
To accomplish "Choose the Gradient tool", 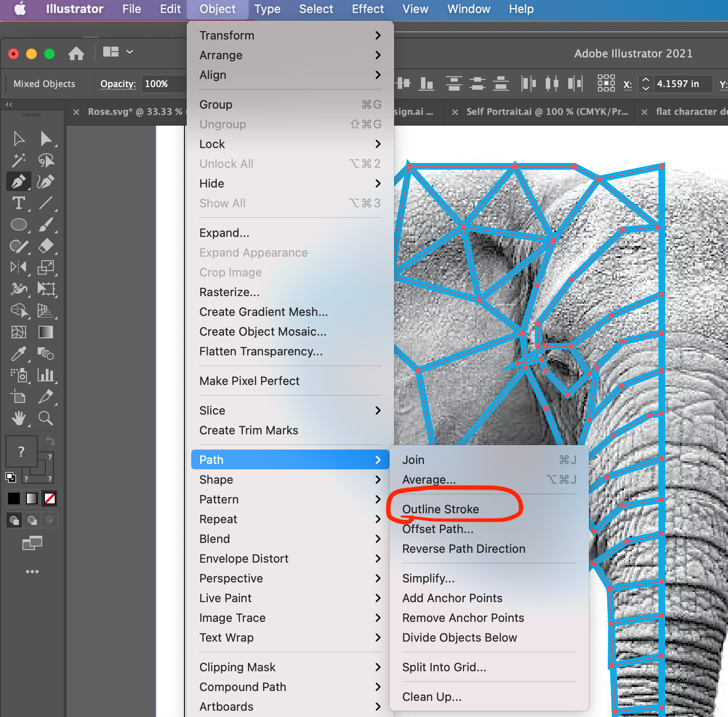I will click(x=46, y=332).
